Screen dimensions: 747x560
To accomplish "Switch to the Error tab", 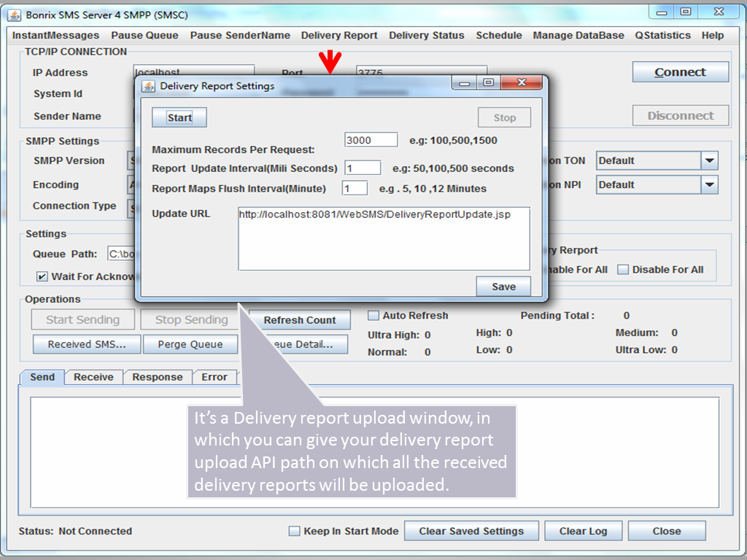I will tap(214, 377).
